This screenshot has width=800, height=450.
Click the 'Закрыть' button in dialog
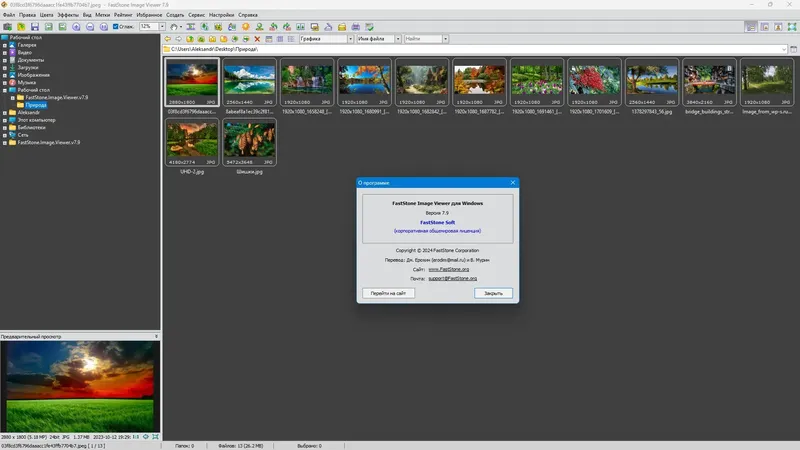[x=493, y=293]
